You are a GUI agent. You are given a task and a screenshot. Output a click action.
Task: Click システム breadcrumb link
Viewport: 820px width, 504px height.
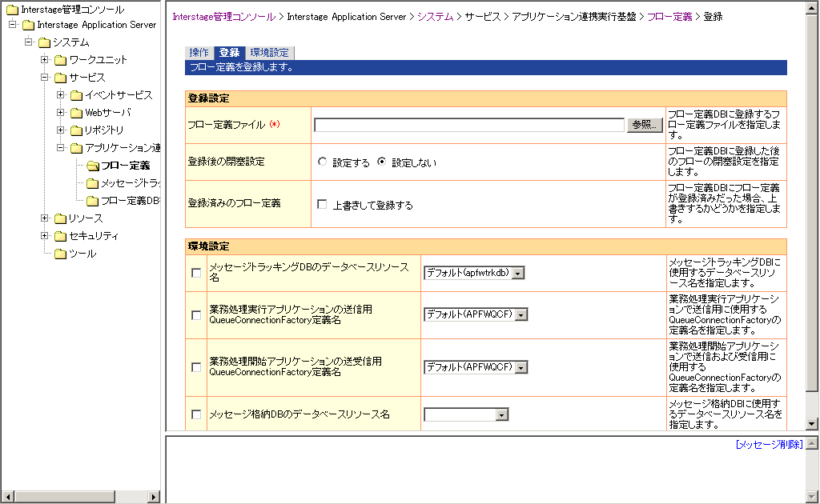[435, 17]
